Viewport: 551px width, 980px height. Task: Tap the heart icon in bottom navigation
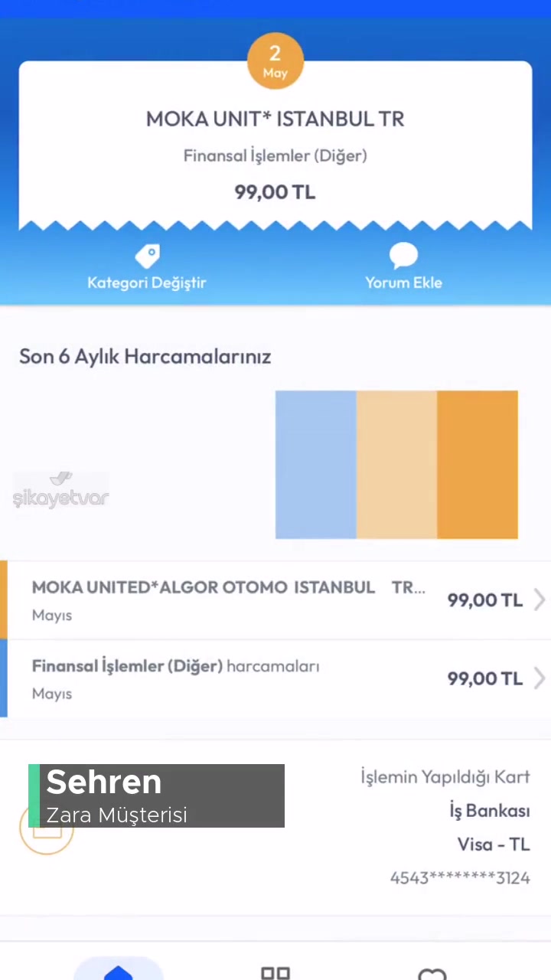tap(432, 972)
